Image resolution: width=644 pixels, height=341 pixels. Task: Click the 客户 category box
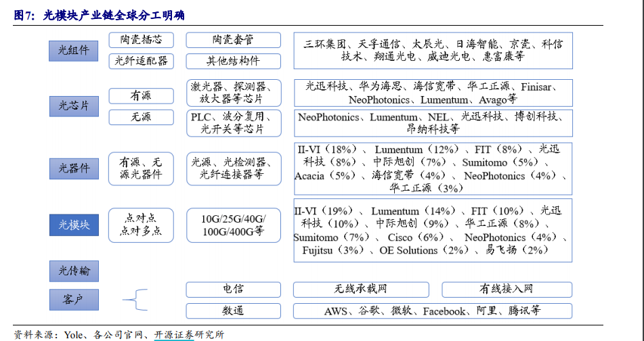click(x=74, y=300)
